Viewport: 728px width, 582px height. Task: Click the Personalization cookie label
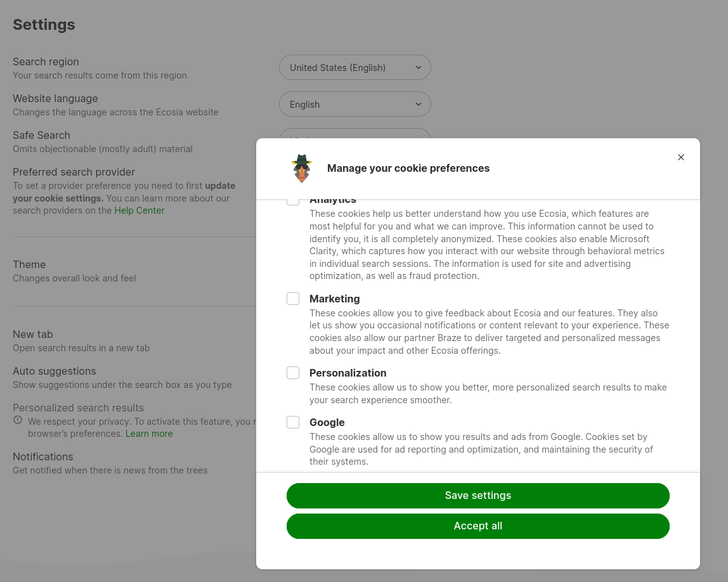coord(348,373)
